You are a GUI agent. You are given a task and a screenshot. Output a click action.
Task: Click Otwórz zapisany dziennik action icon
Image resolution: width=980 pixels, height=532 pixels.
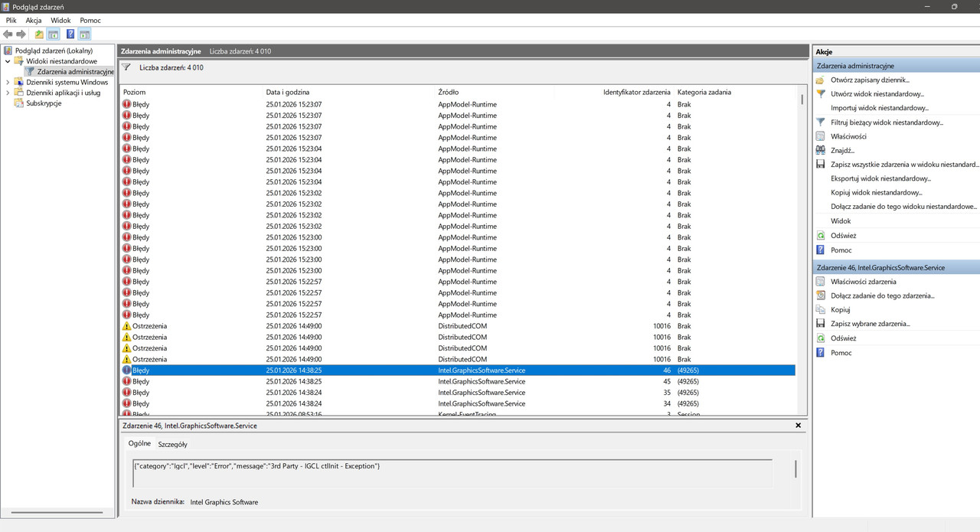[820, 80]
